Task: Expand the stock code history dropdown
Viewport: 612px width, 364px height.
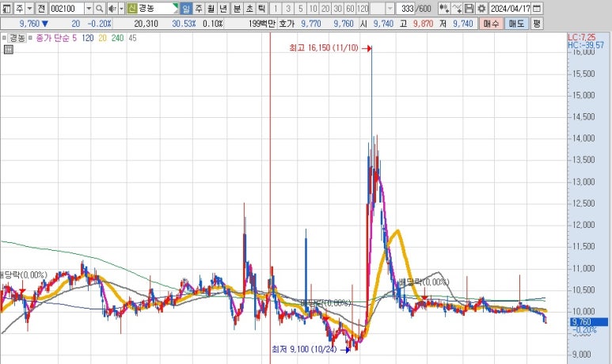Action: point(89,8)
